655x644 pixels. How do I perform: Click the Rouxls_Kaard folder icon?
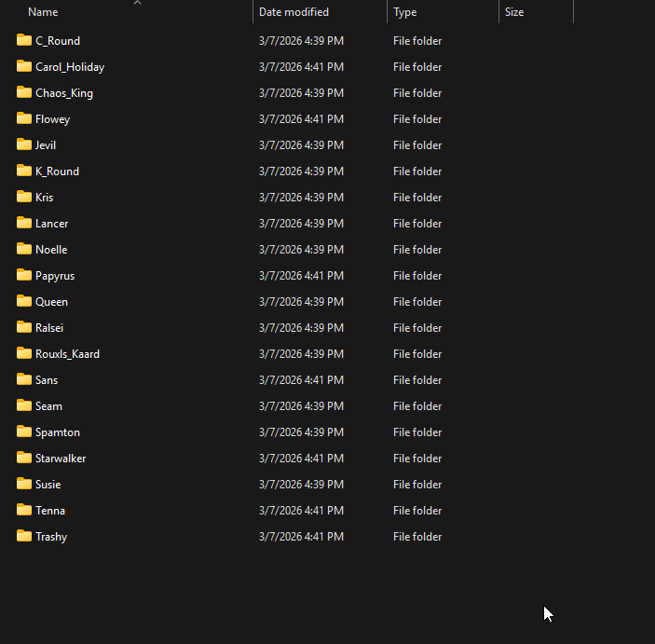click(24, 353)
